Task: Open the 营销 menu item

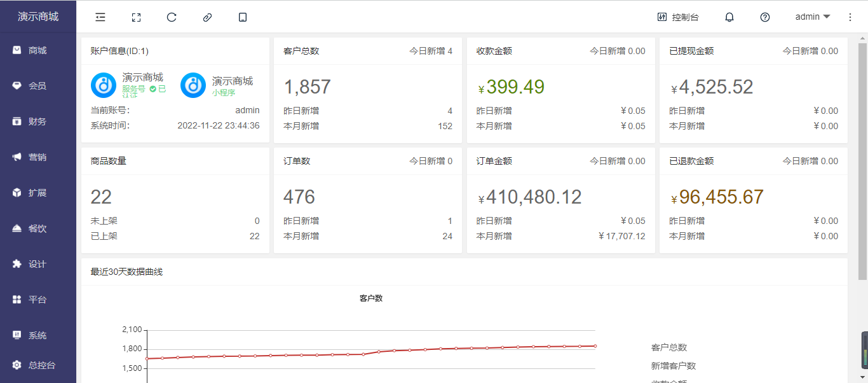Action: [38, 157]
